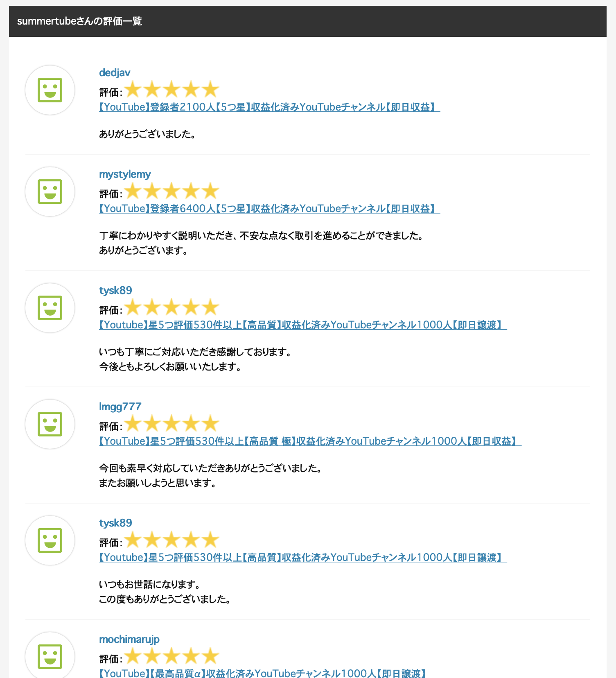Click lmgg777's 今回も素早く対応 review comment

pos(210,476)
